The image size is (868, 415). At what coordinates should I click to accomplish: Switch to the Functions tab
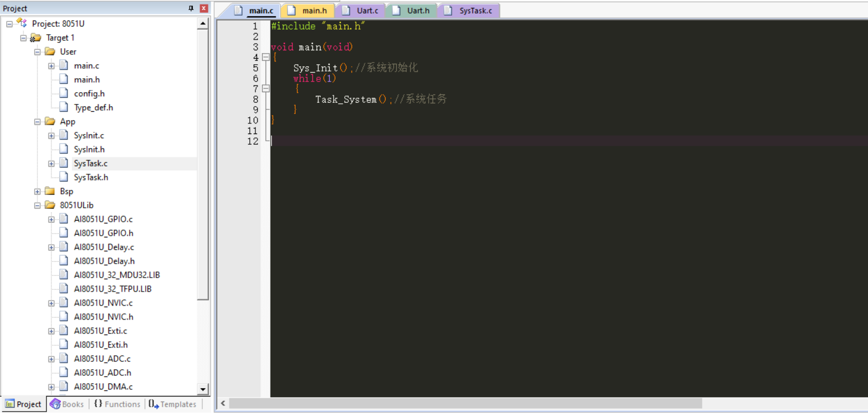click(117, 404)
